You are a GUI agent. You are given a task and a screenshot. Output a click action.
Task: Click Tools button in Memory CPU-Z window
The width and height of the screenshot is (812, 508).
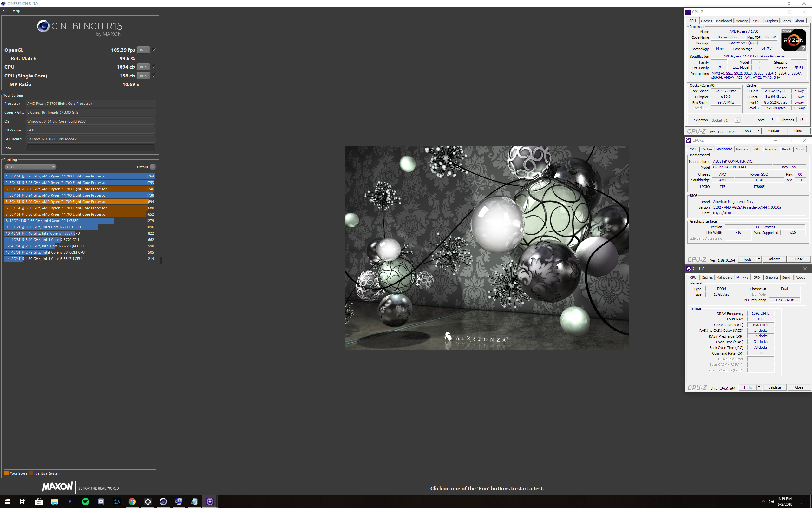tap(747, 387)
